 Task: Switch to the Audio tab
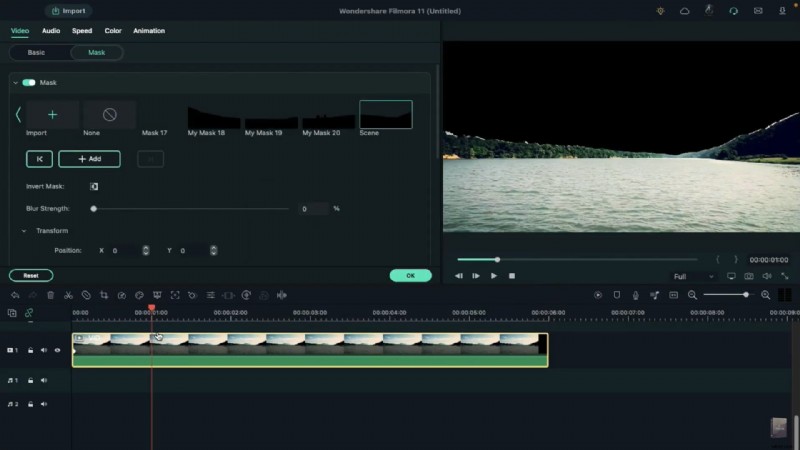click(51, 31)
